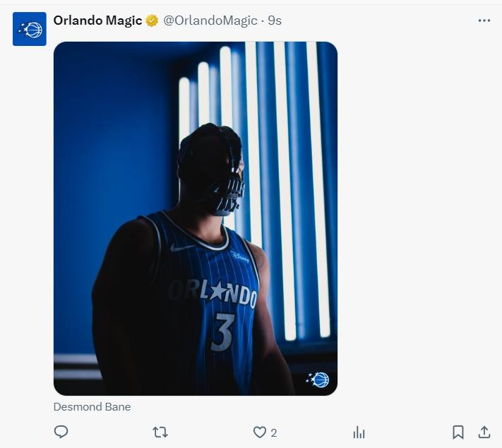
Task: Share the post using the share icon
Action: click(484, 432)
